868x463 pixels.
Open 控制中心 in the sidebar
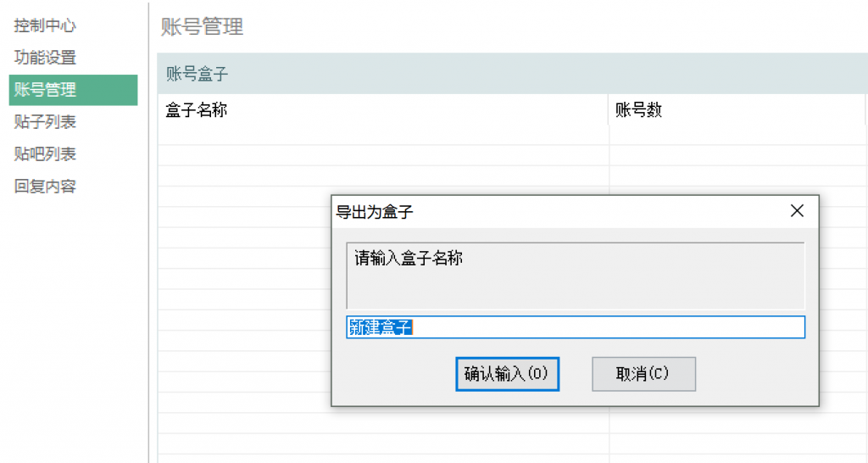tap(45, 25)
